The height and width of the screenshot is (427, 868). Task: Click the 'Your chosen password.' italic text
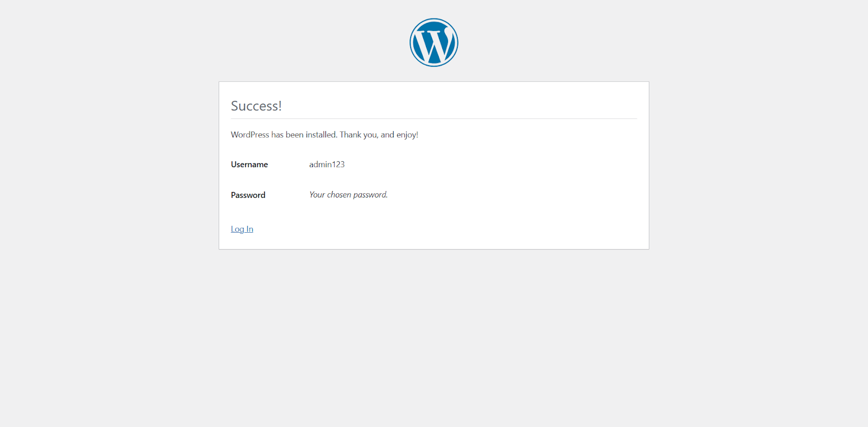(348, 195)
